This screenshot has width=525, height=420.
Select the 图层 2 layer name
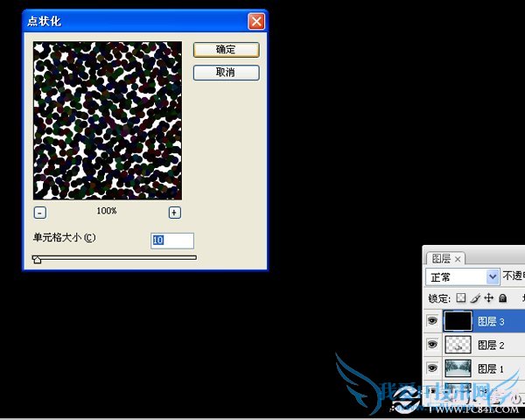tap(491, 345)
